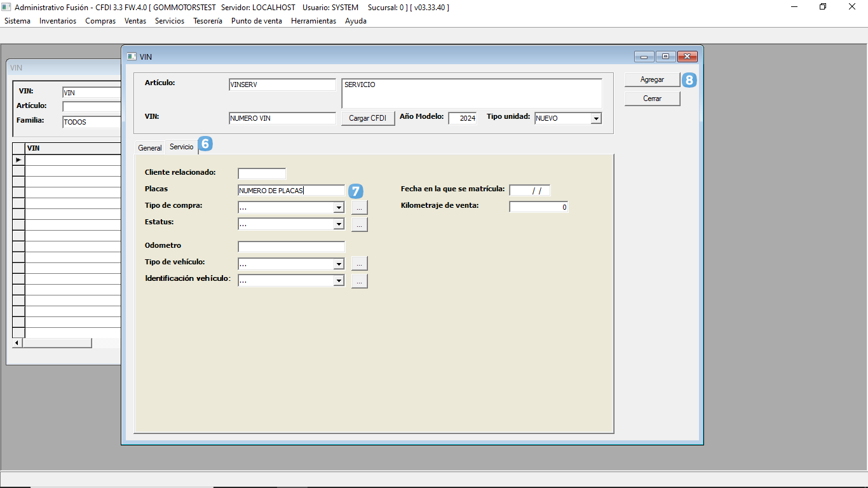The image size is (868, 488).
Task: Click the Familia TODOS field in background window
Action: [92, 122]
